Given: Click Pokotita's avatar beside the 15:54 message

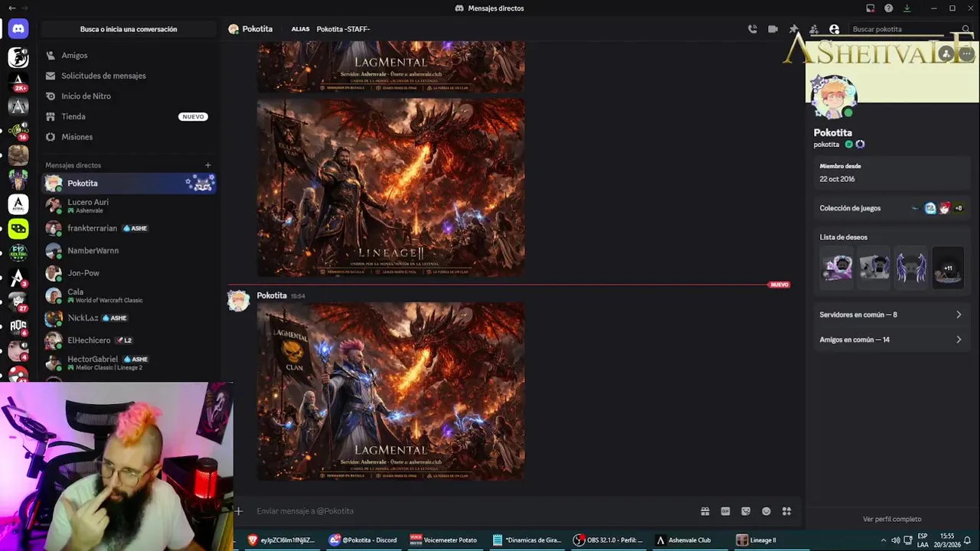Looking at the screenshot, I should [x=238, y=301].
